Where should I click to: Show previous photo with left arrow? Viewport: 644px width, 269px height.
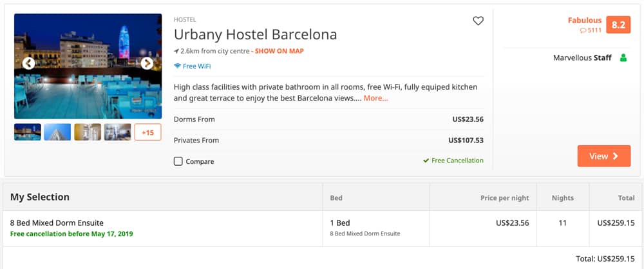[x=28, y=63]
